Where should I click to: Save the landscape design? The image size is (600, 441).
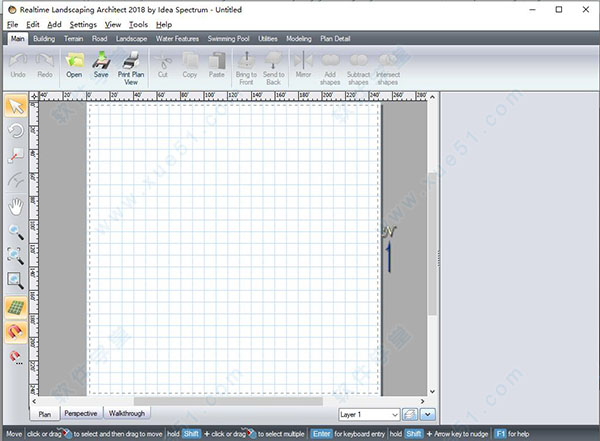click(101, 66)
